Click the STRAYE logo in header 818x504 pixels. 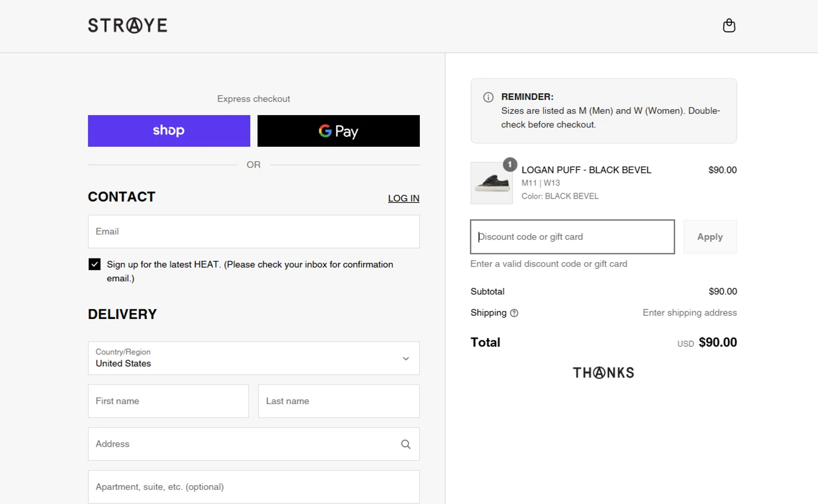[128, 25]
